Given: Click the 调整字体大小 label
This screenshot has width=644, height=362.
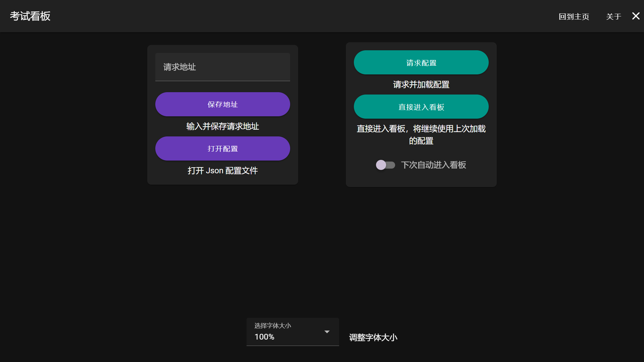Looking at the screenshot, I should 373,338.
